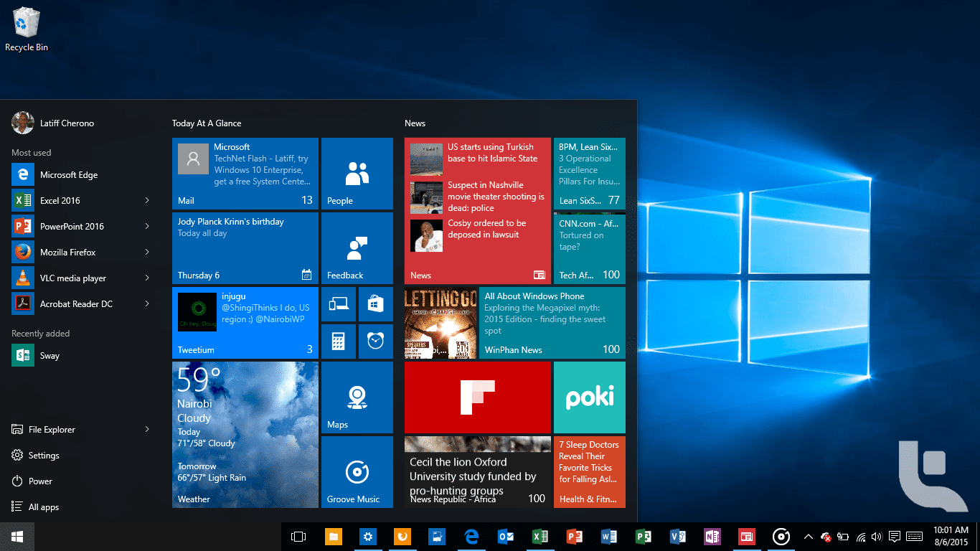
Task: Click Latiff Cherono user account
Action: pos(53,123)
